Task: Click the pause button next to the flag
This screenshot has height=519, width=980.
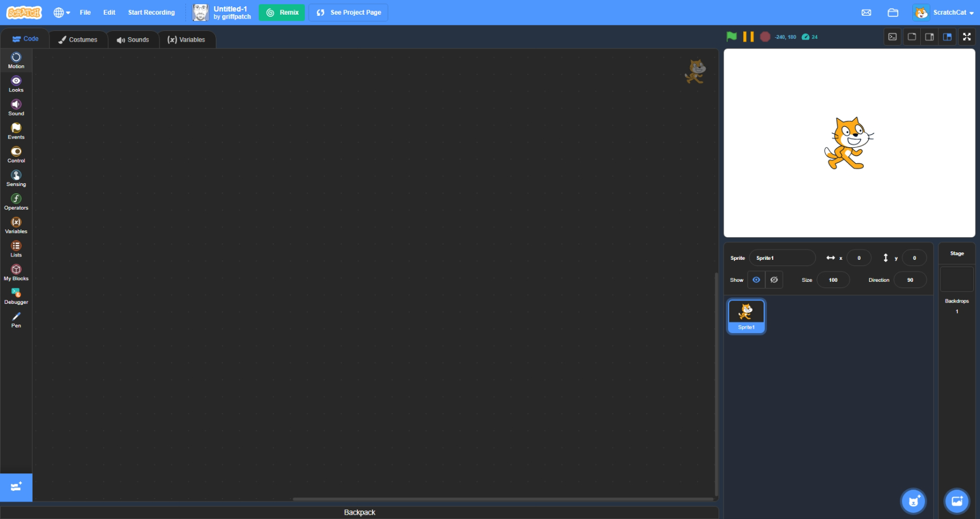Action: click(x=748, y=37)
